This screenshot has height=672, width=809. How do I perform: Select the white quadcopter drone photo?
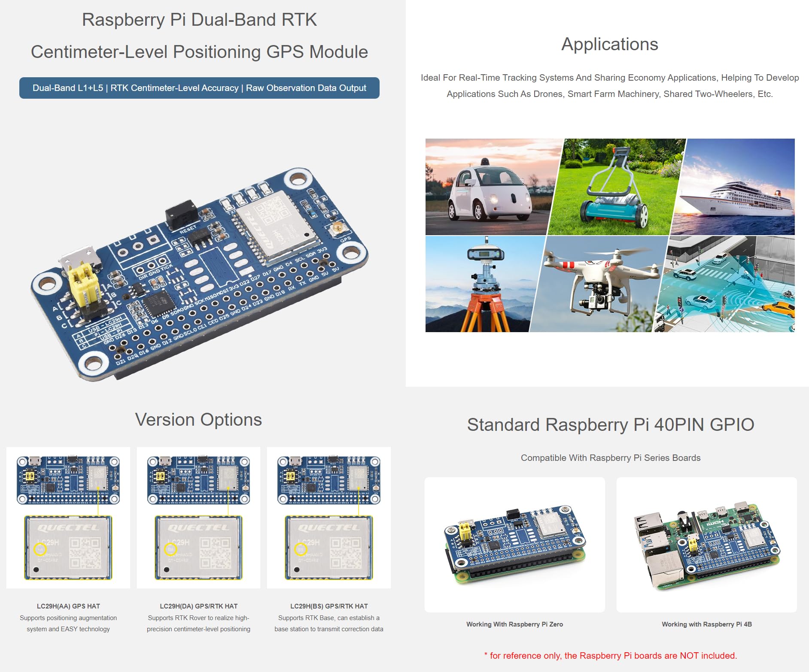[x=599, y=284]
